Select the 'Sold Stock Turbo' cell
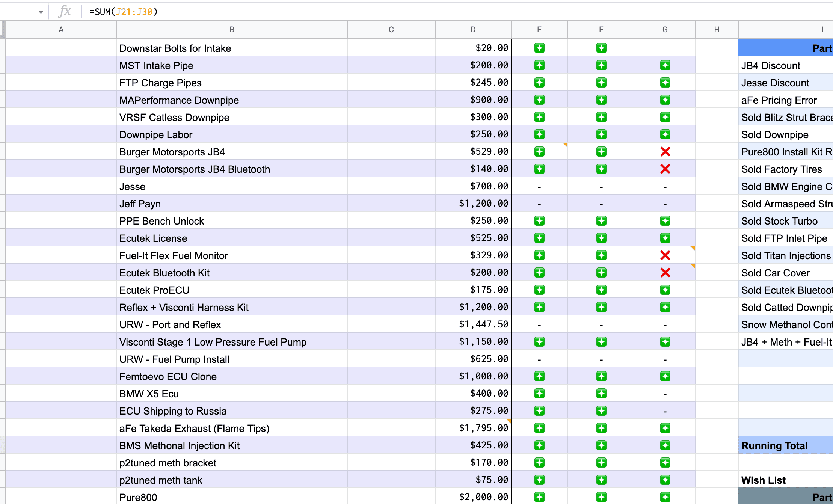This screenshot has width=833, height=504. point(786,221)
